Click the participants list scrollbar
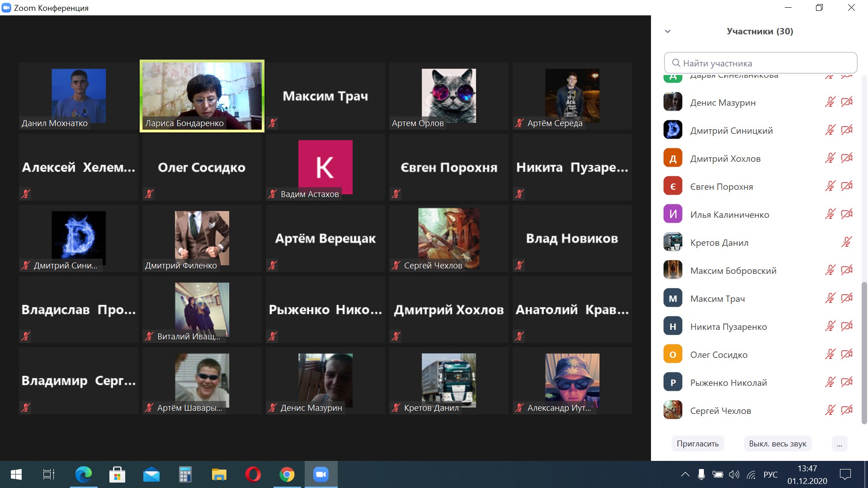The height and width of the screenshot is (488, 868). tap(864, 352)
